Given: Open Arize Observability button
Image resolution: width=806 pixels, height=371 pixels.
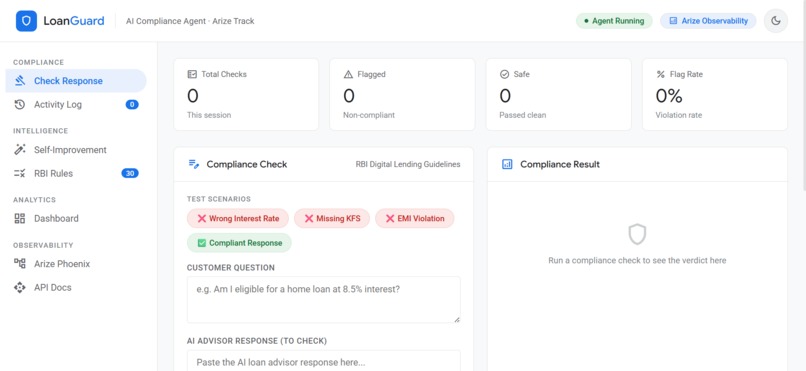Looking at the screenshot, I should [x=708, y=21].
